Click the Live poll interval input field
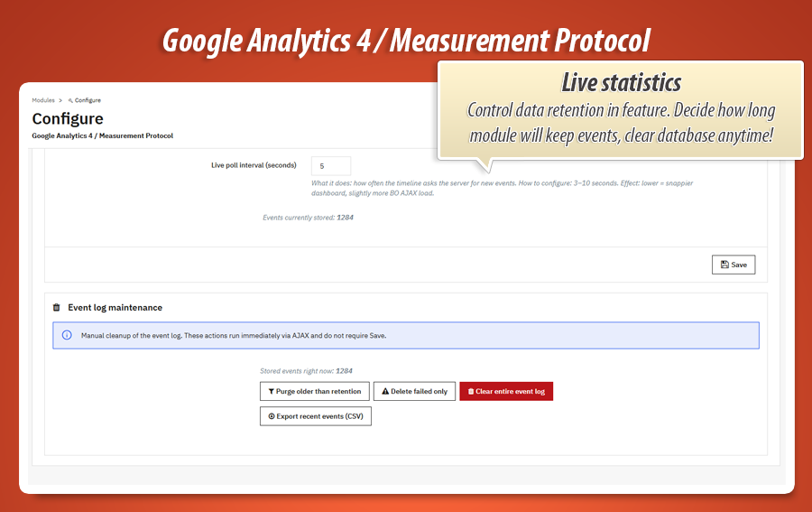The image size is (812, 512). (x=331, y=166)
